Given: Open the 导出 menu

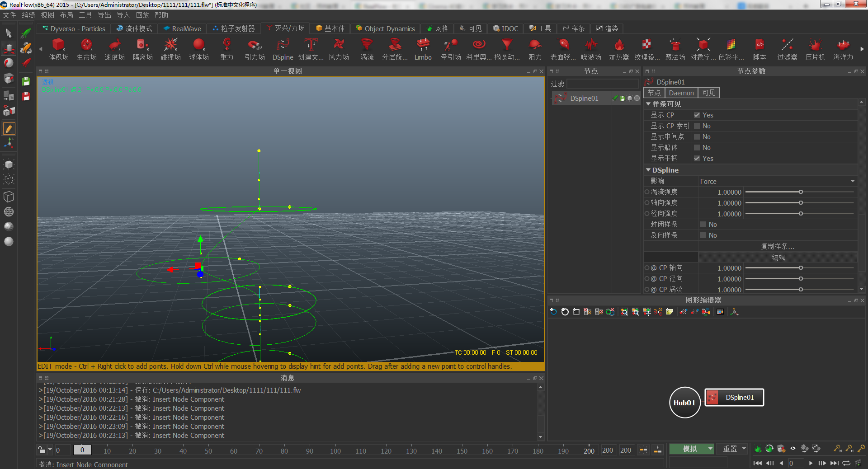Looking at the screenshot, I should click(104, 15).
